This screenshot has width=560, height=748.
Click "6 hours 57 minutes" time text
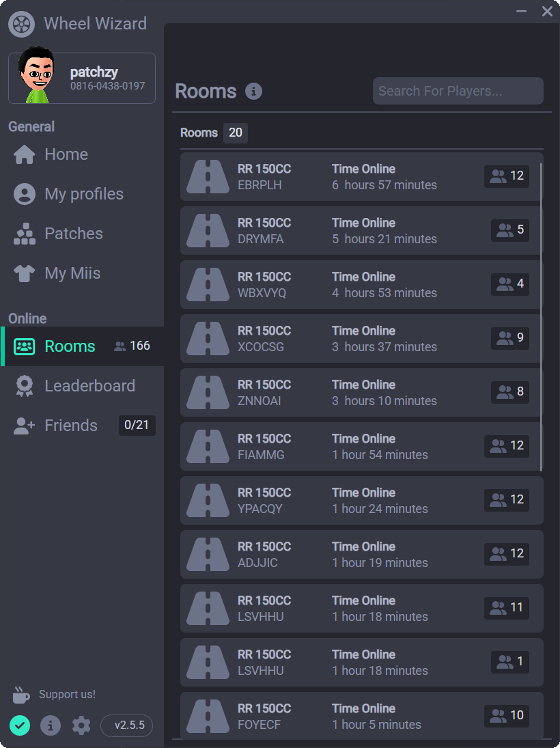pos(384,185)
